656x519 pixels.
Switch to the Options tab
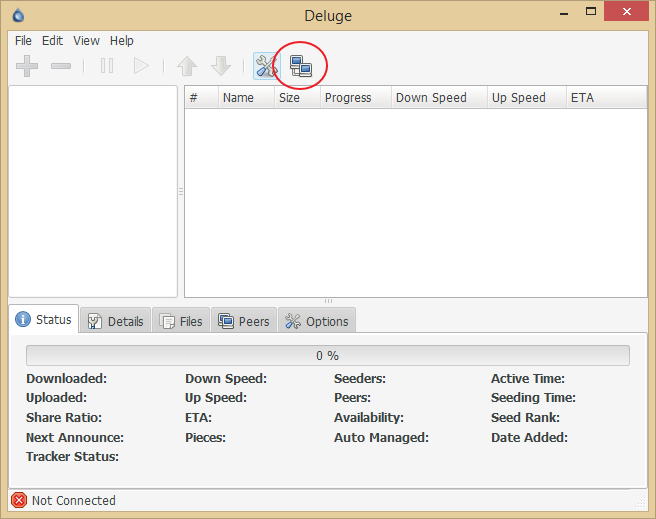[317, 321]
